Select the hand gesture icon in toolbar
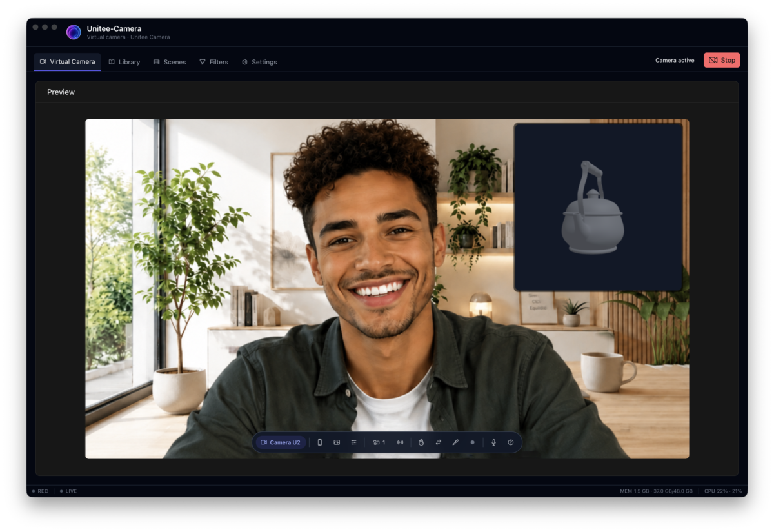Image resolution: width=774 pixels, height=532 pixels. pos(421,442)
